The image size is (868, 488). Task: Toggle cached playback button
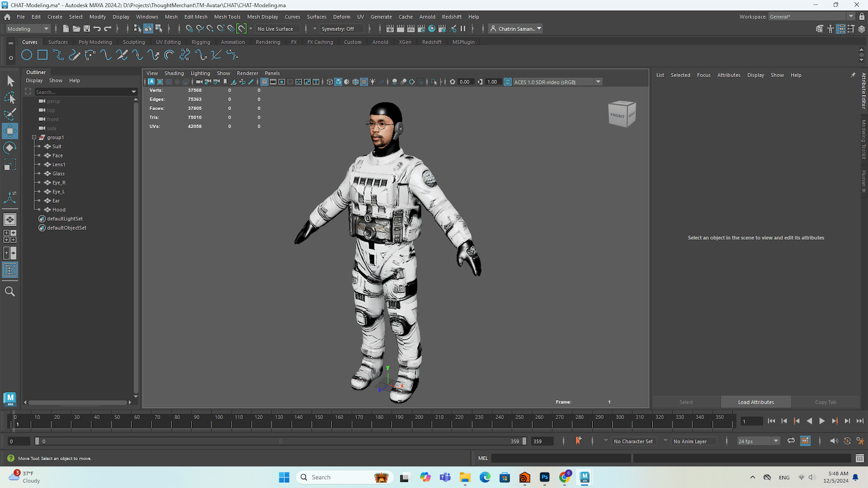[x=805, y=441]
